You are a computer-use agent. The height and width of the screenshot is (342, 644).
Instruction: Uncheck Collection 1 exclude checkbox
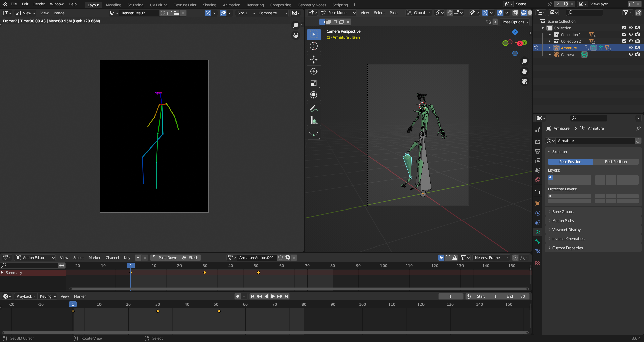click(624, 35)
